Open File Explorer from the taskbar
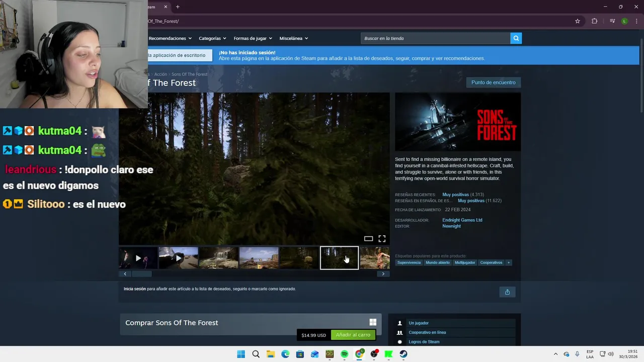Image resolution: width=644 pixels, height=362 pixels. coord(270,354)
